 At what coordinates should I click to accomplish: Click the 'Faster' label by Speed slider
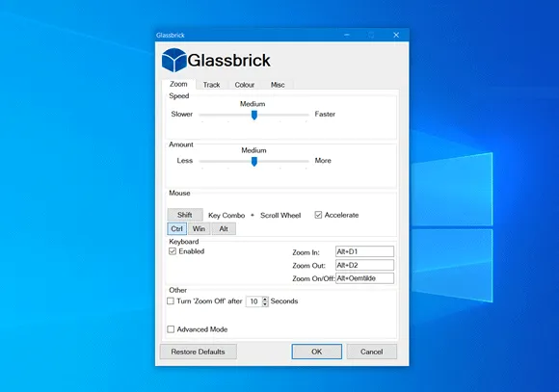[325, 114]
